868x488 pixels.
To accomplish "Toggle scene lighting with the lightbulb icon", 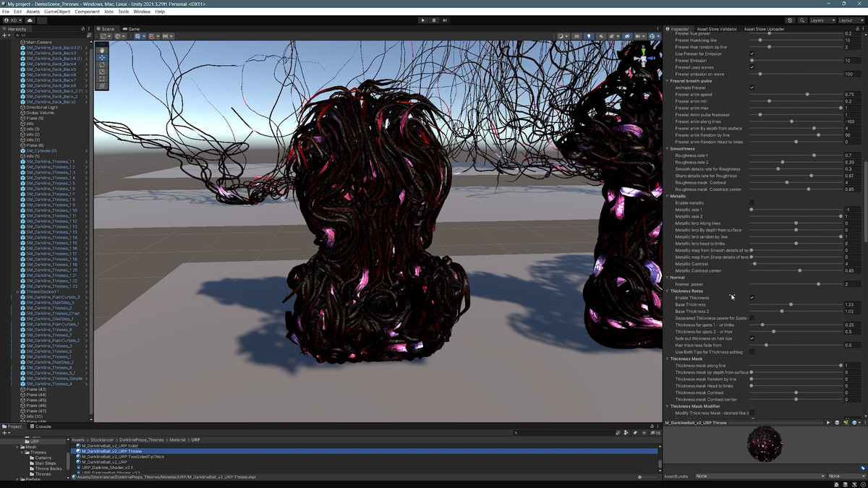I will pyautogui.click(x=588, y=36).
